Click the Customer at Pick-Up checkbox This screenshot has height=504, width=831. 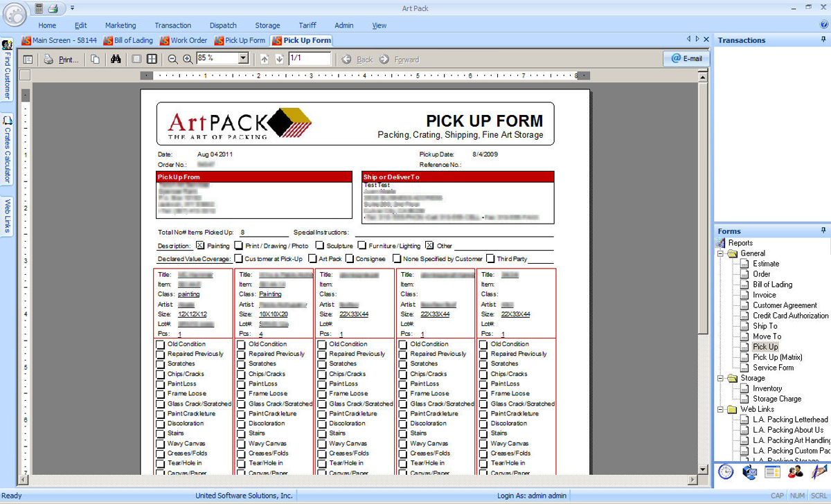click(x=239, y=259)
